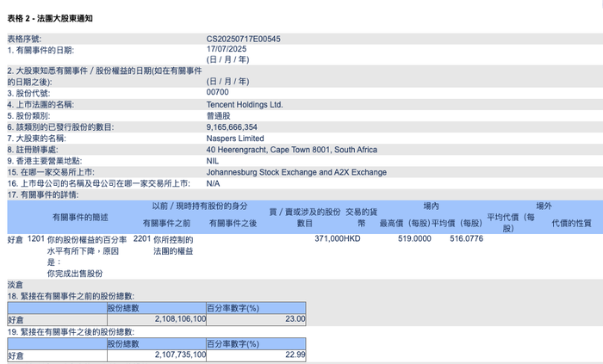The height and width of the screenshot is (364, 603).
Task: Select event code 1201 in details row
Action: point(36,239)
